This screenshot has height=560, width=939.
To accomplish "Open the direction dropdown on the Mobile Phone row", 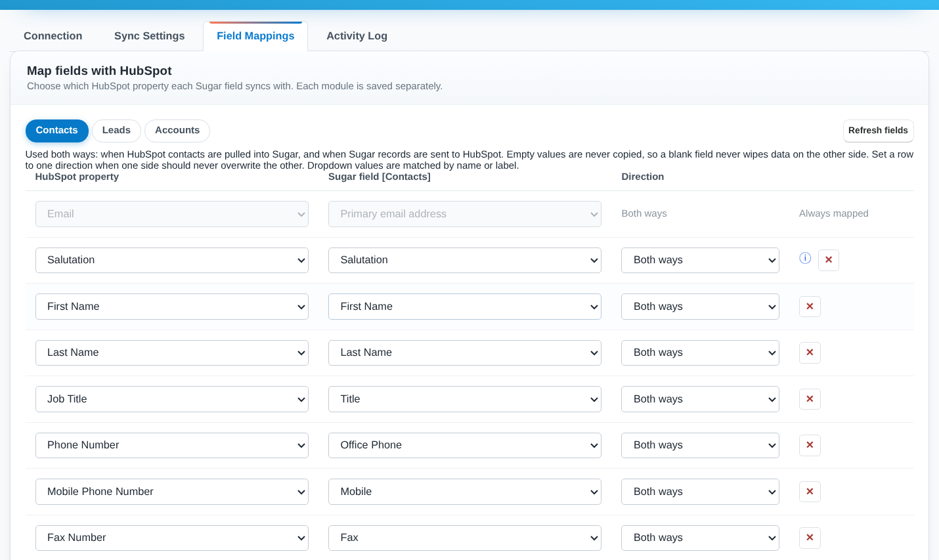I will pos(700,492).
